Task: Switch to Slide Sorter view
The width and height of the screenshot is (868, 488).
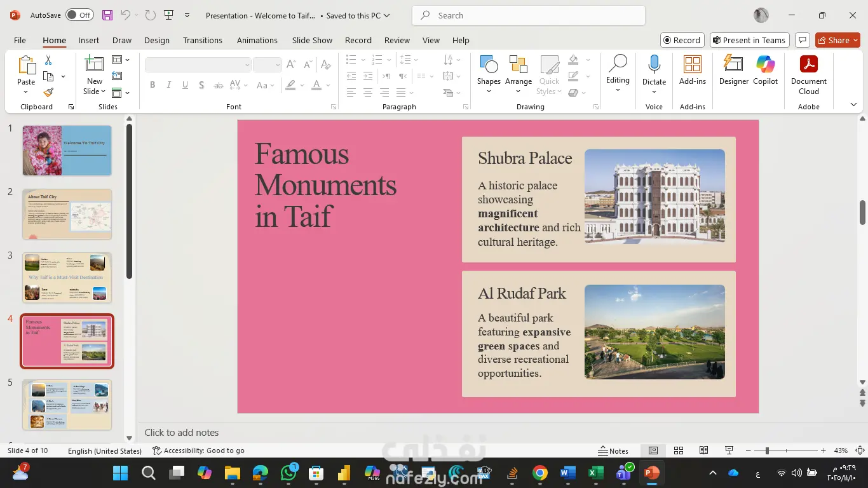Action: (x=678, y=451)
